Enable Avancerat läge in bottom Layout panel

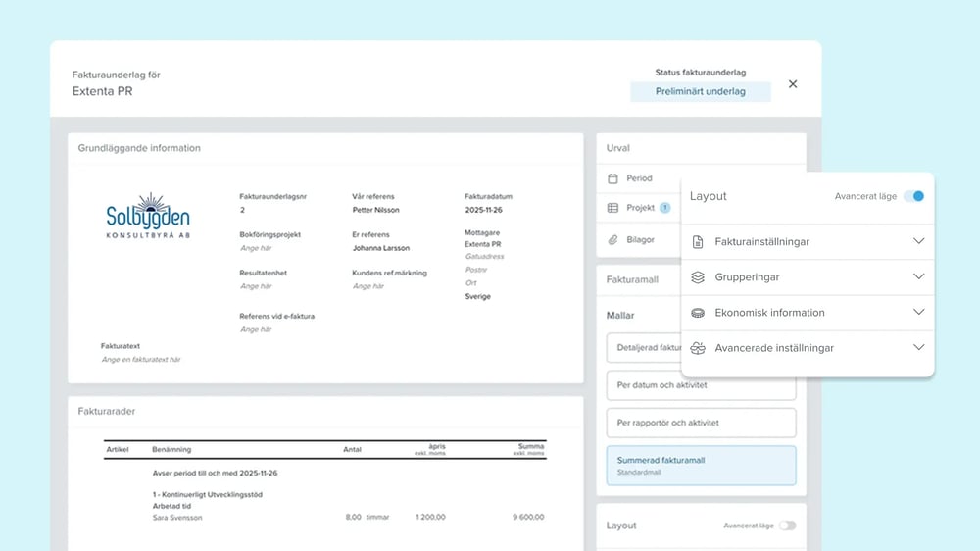(x=787, y=526)
